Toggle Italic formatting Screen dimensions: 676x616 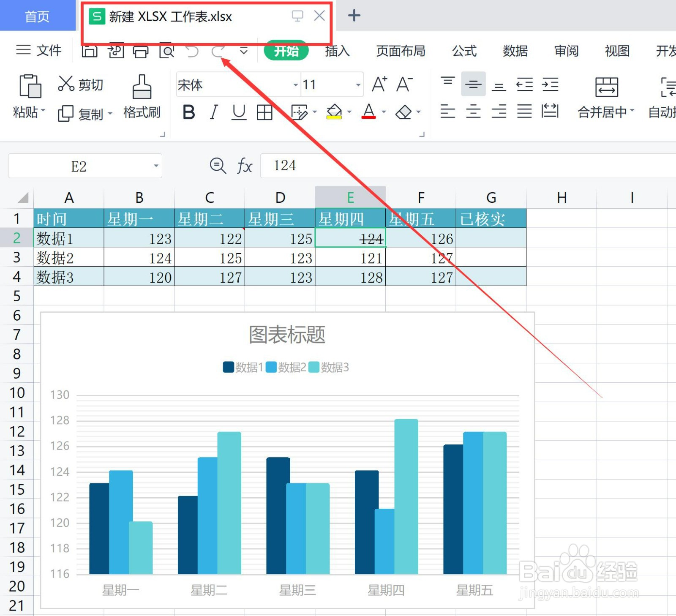[x=214, y=112]
